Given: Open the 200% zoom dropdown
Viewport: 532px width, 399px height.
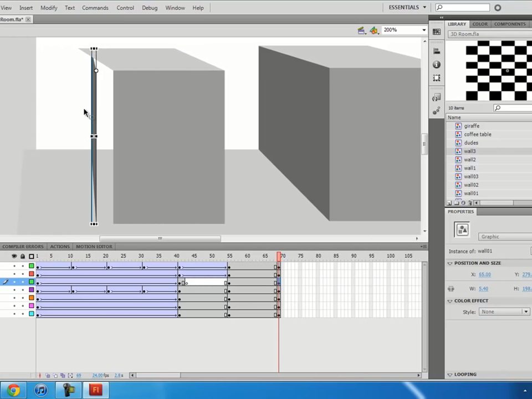Looking at the screenshot, I should click(424, 30).
